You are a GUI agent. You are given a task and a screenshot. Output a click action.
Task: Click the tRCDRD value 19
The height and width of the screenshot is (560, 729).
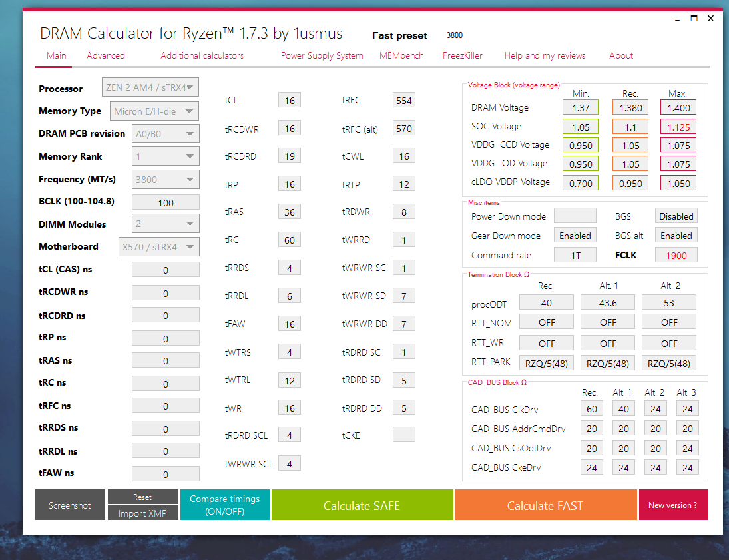pos(290,156)
